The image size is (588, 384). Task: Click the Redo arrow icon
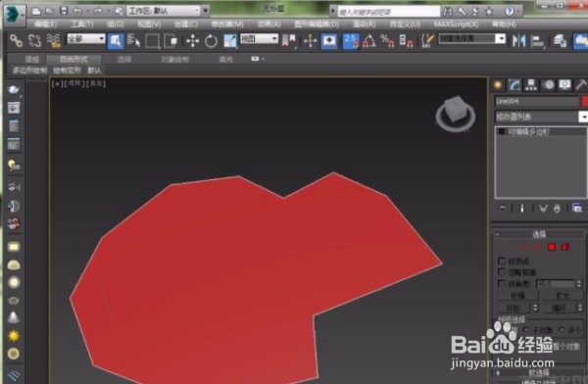[98, 11]
